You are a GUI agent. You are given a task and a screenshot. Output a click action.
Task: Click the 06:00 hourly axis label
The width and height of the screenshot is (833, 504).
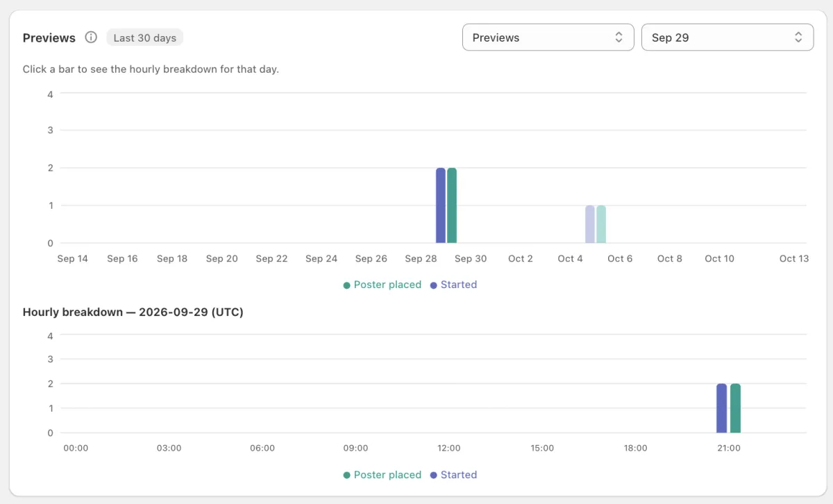pos(262,448)
